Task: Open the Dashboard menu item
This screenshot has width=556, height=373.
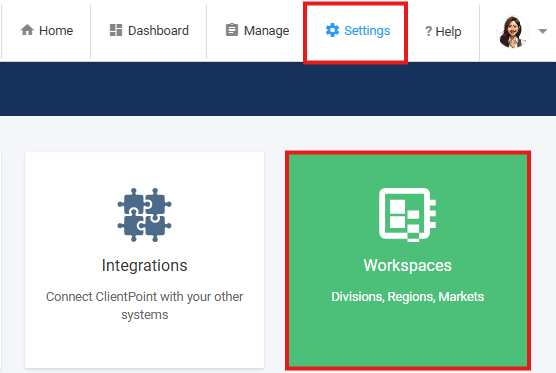Action: [149, 30]
